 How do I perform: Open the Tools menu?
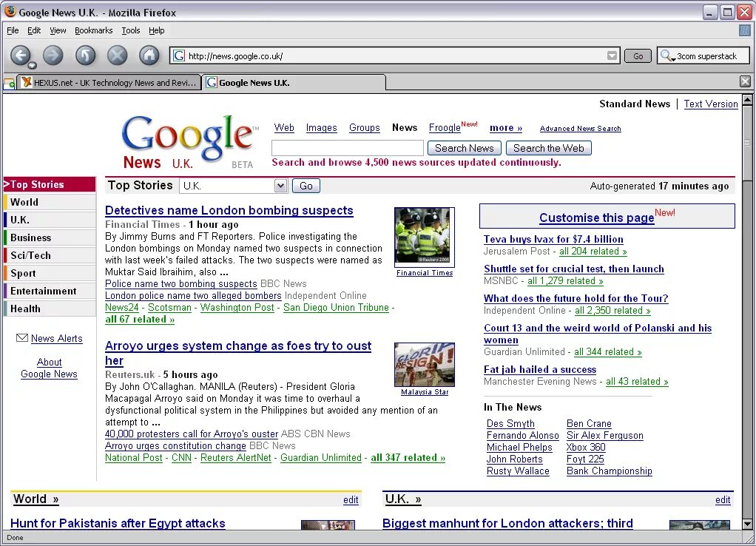[131, 30]
